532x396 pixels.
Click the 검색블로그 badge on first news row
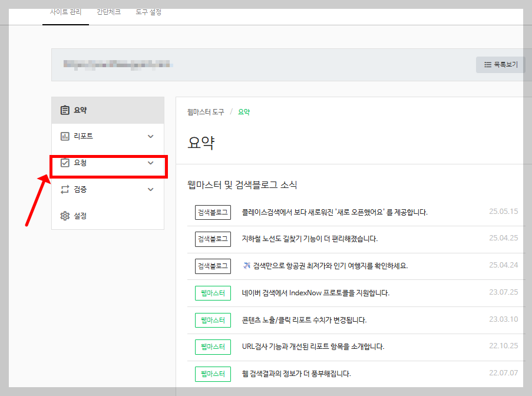tap(213, 212)
